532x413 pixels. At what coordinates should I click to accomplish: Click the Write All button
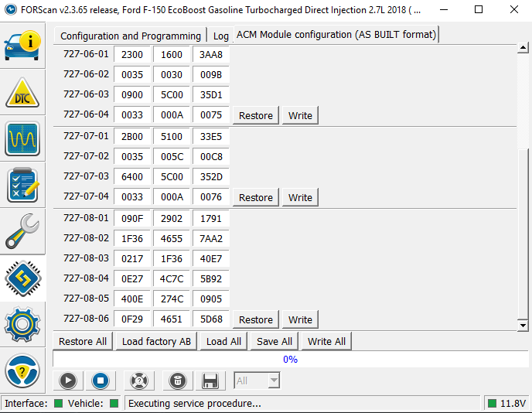pos(326,341)
